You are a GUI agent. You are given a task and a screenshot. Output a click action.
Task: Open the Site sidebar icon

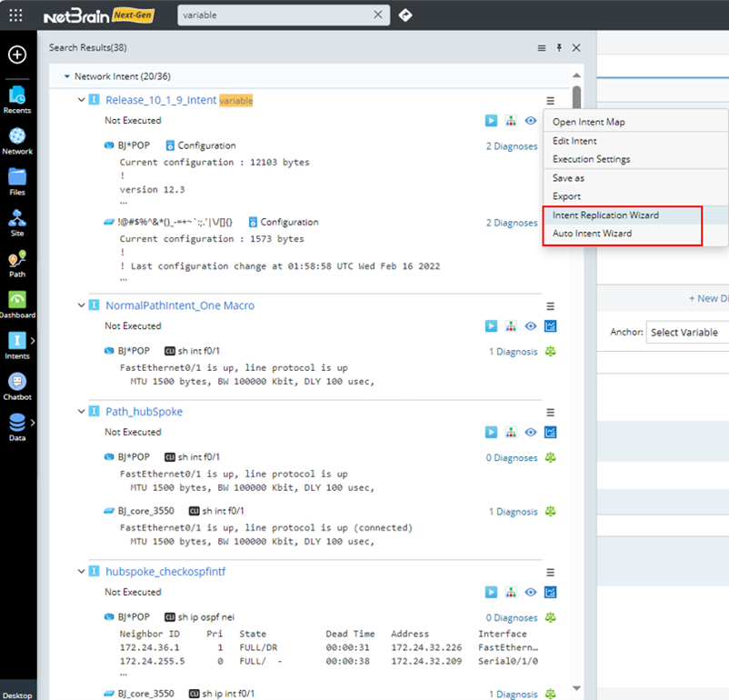[17, 223]
